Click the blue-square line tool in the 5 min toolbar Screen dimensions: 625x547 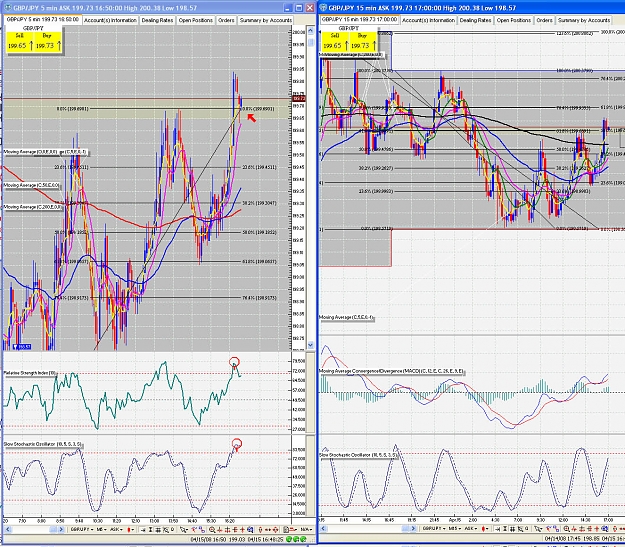202,529
